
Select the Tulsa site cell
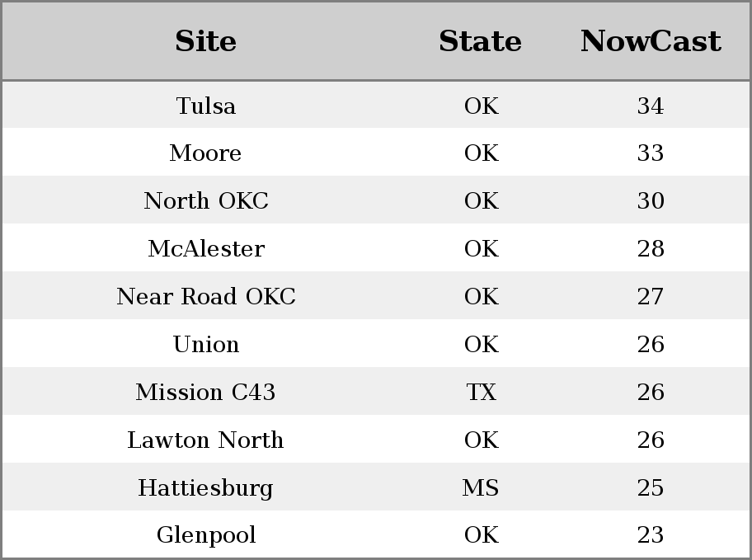point(206,106)
